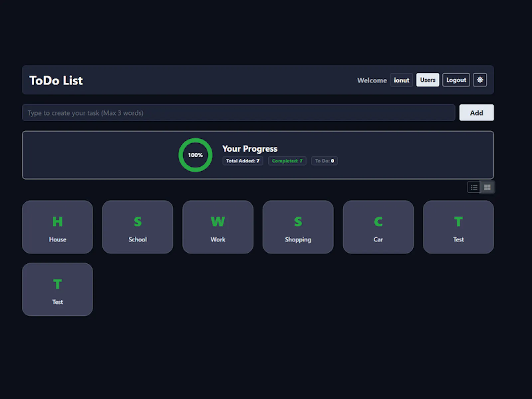The width and height of the screenshot is (532, 399).
Task: Focus the create task input field
Action: pyautogui.click(x=238, y=113)
